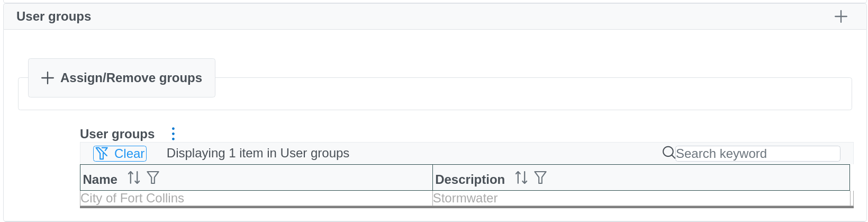Click the Description column header label
This screenshot has width=868, height=222.
469,180
